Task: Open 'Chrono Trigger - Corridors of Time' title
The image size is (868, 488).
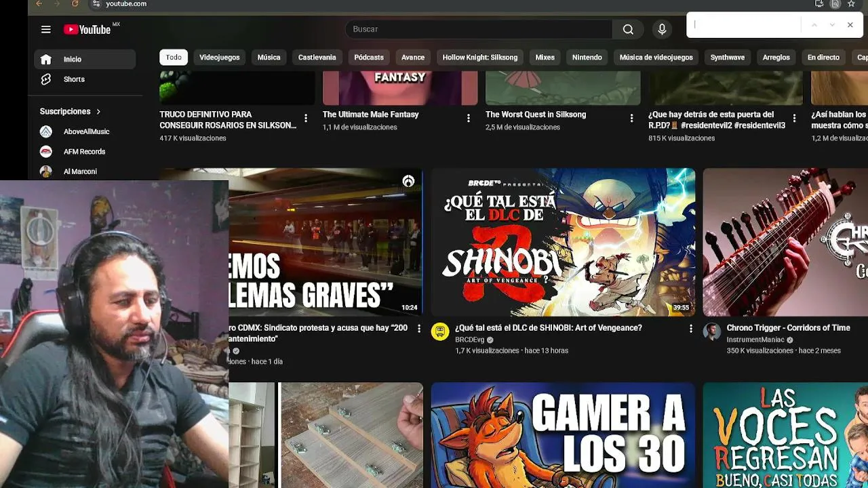Action: tap(788, 328)
